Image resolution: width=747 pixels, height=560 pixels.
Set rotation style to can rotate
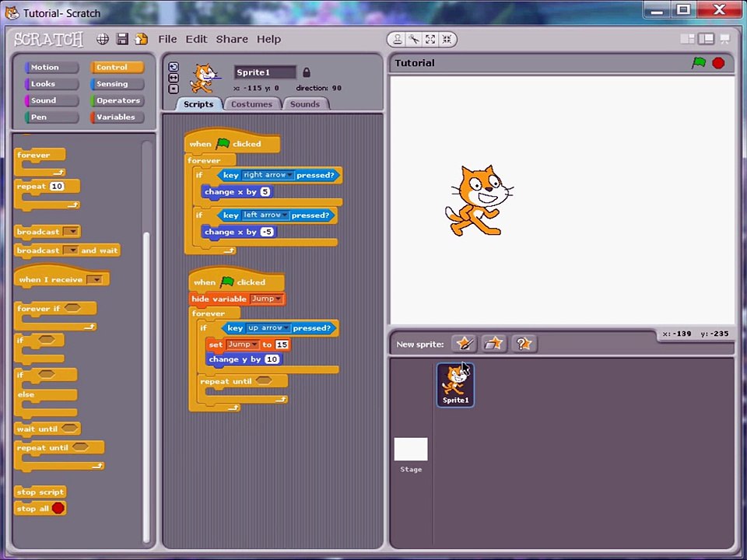[x=174, y=67]
